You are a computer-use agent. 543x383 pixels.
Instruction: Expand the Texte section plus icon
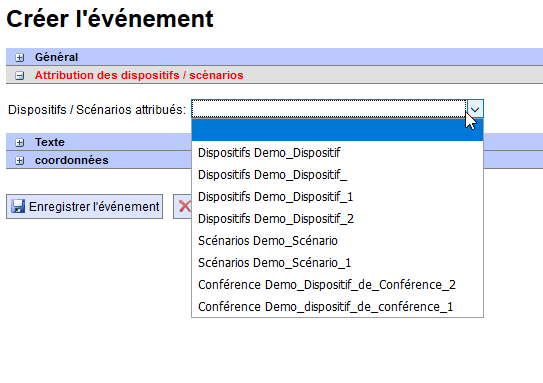coord(20,142)
